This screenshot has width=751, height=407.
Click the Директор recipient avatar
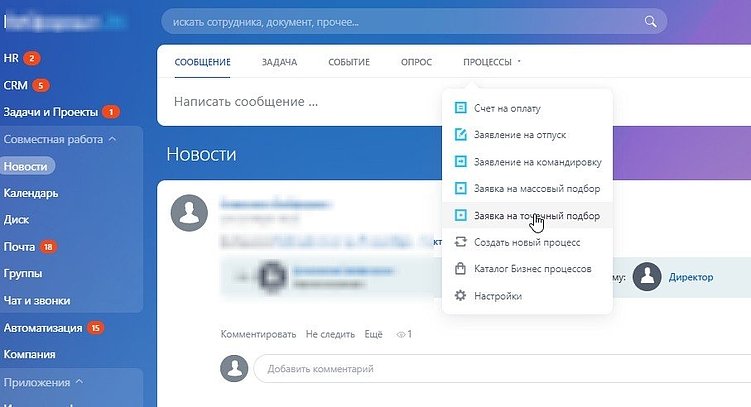pyautogui.click(x=647, y=277)
